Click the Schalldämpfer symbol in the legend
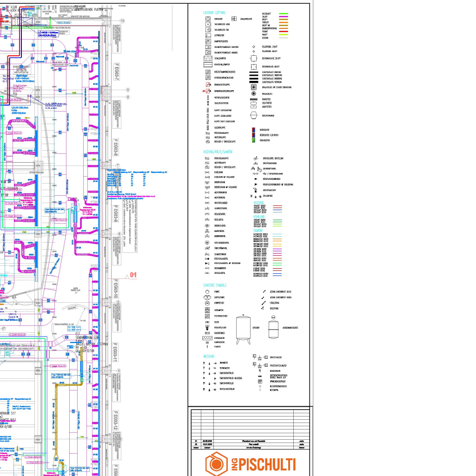Image resolution: width=476 pixels, height=476 pixels. 208,59
